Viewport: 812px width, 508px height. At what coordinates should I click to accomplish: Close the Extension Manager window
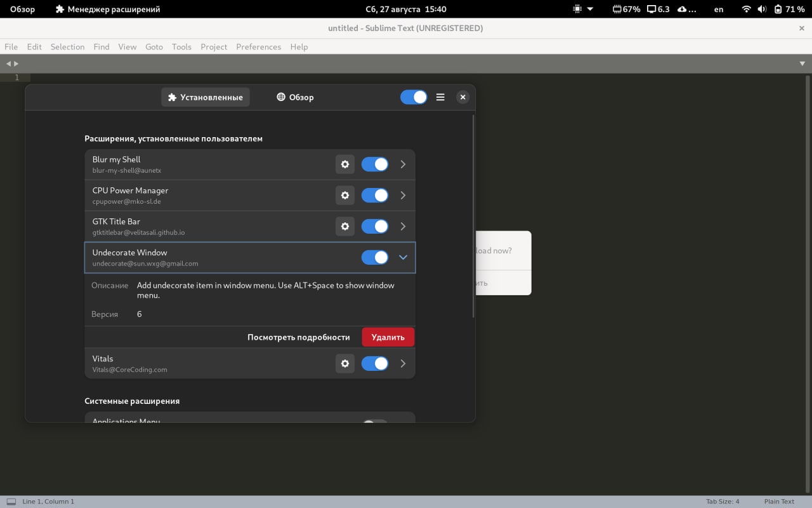(463, 97)
